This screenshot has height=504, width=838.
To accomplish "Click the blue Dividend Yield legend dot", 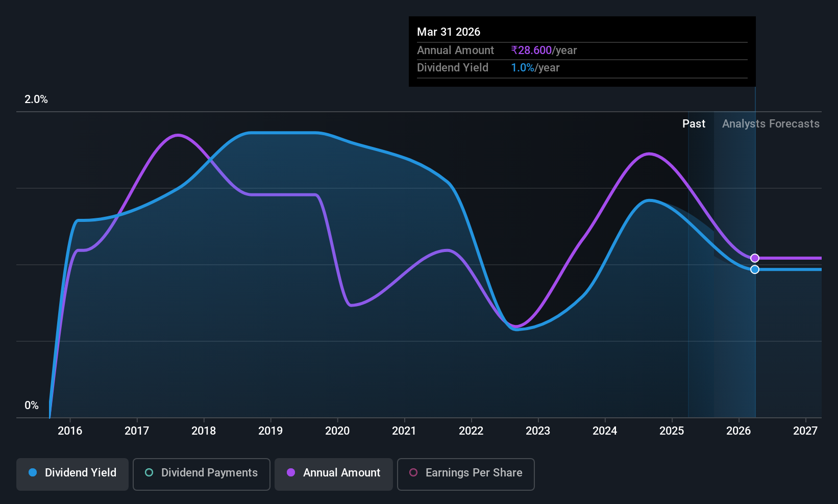I will [x=33, y=472].
